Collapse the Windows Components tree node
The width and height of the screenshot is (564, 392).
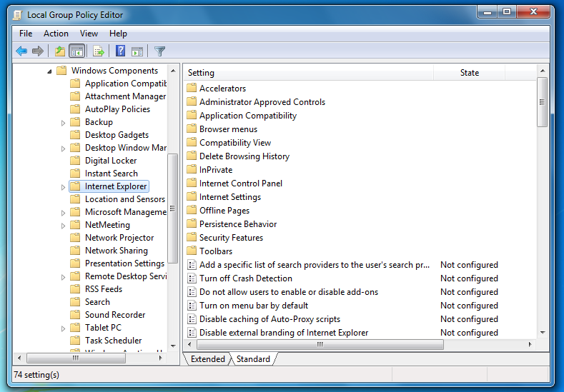click(x=49, y=71)
